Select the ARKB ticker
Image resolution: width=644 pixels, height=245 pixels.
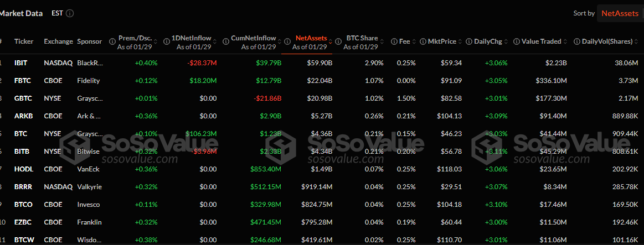(23, 116)
